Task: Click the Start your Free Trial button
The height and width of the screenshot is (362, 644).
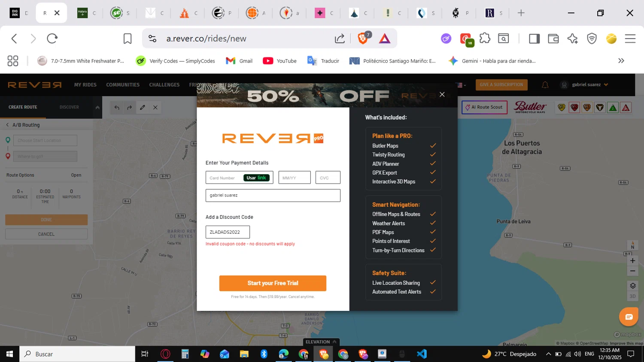Action: [x=273, y=283]
